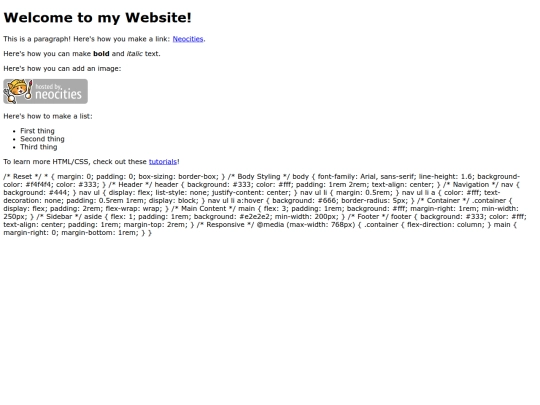
Task: Select the Third thing list item
Action: 39,147
